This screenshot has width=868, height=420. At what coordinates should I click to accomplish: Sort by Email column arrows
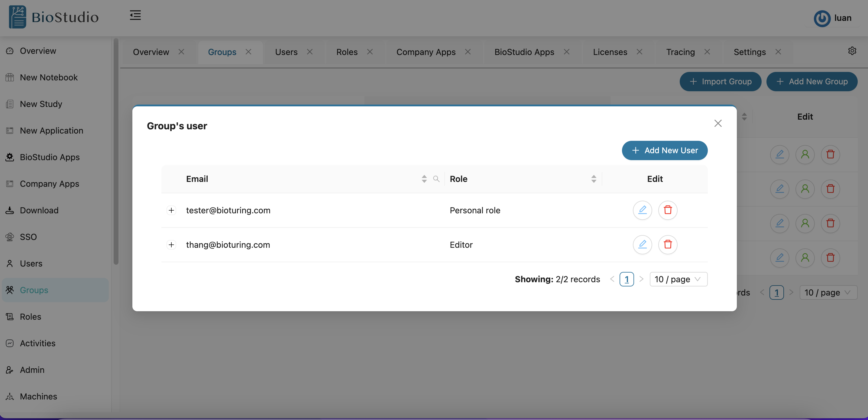(424, 179)
